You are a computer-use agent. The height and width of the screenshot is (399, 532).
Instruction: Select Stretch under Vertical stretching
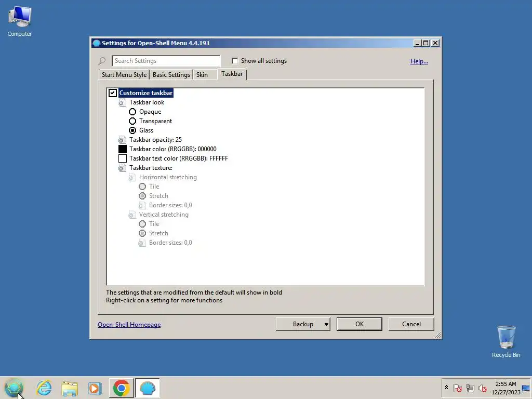pos(142,233)
